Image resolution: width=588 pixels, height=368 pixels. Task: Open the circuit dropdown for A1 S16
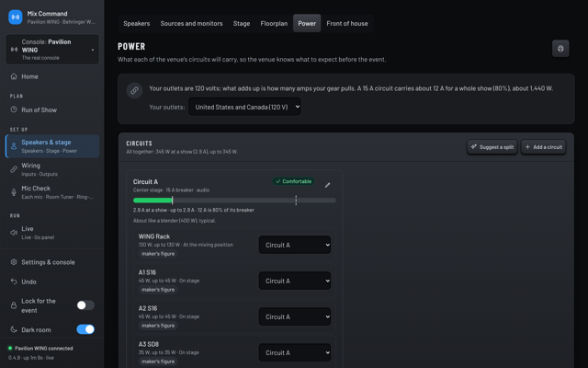[x=295, y=281]
